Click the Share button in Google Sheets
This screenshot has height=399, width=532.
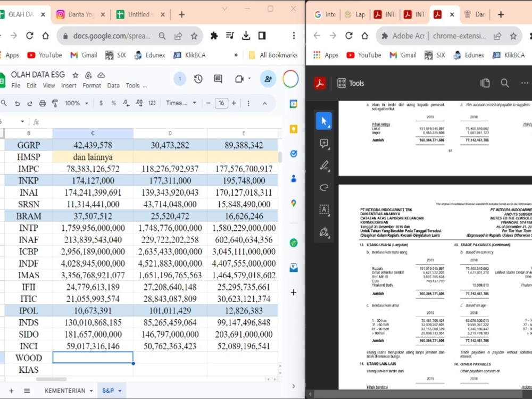click(x=267, y=79)
